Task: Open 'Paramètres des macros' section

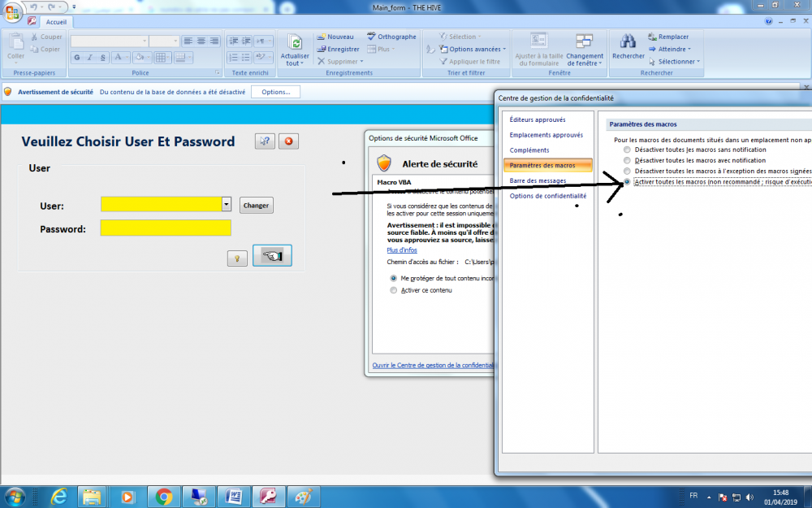Action: (547, 165)
